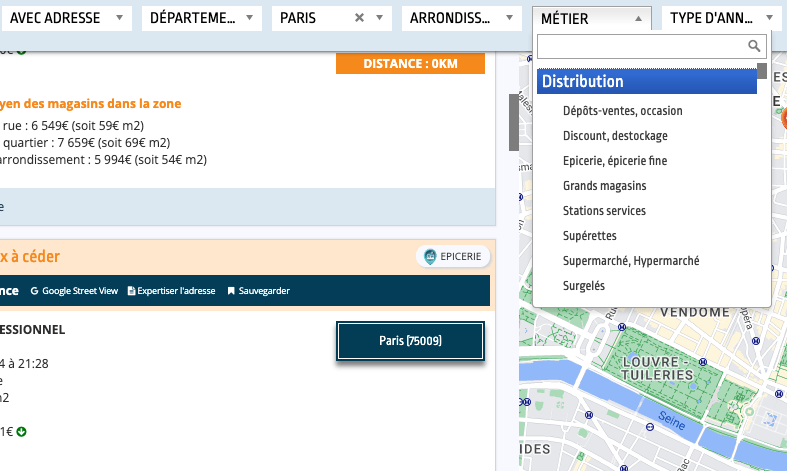Choose Stations services option

pyautogui.click(x=604, y=211)
